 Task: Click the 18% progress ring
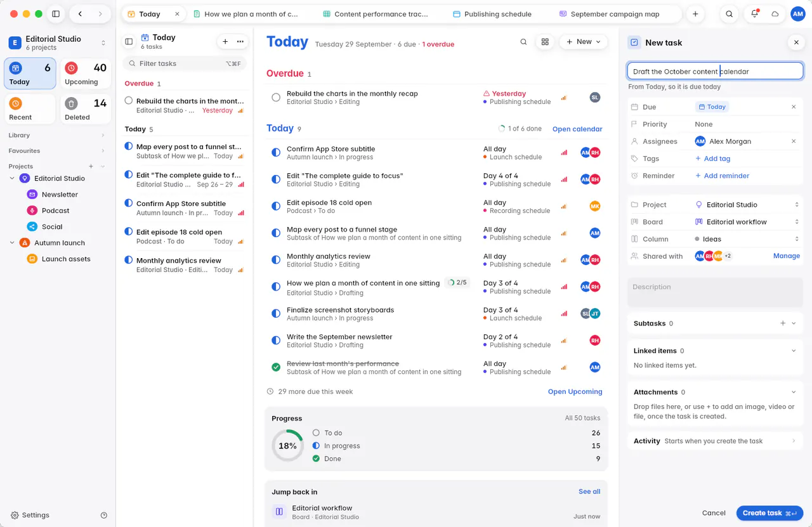click(287, 446)
